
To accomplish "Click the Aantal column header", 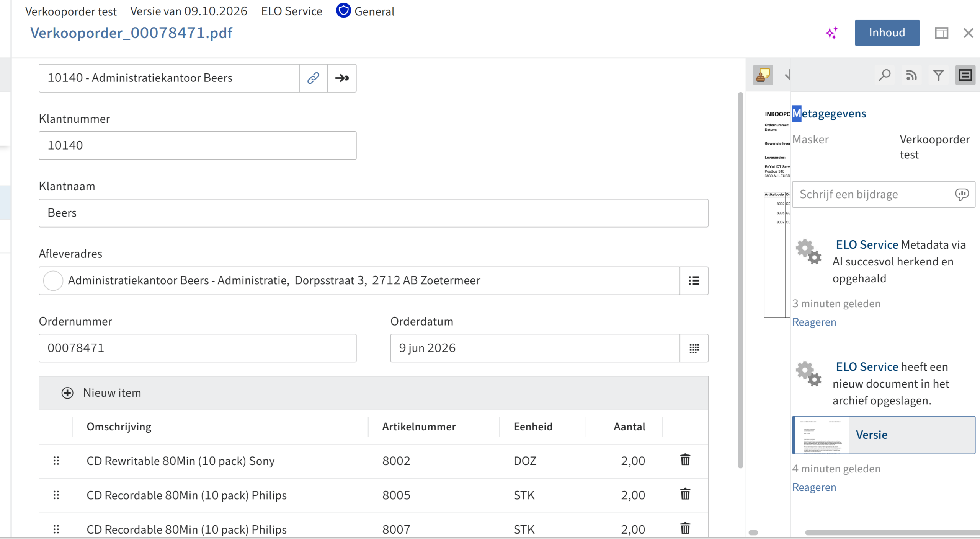I will coord(629,427).
